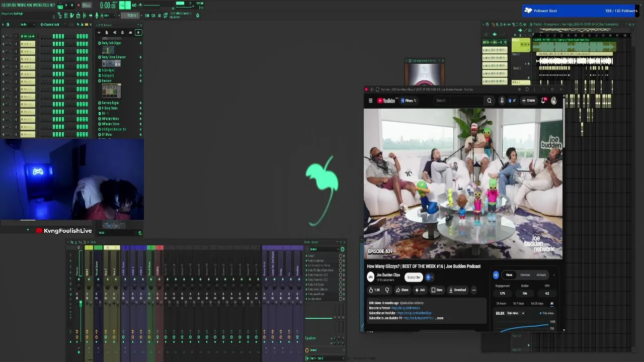The height and width of the screenshot is (362, 644).
Task: Click the YouTube search magnifier icon
Action: click(x=489, y=101)
